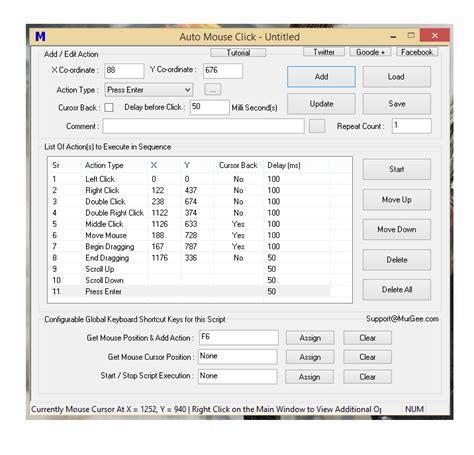Maximize the Auto Mouse Click window

coord(411,35)
